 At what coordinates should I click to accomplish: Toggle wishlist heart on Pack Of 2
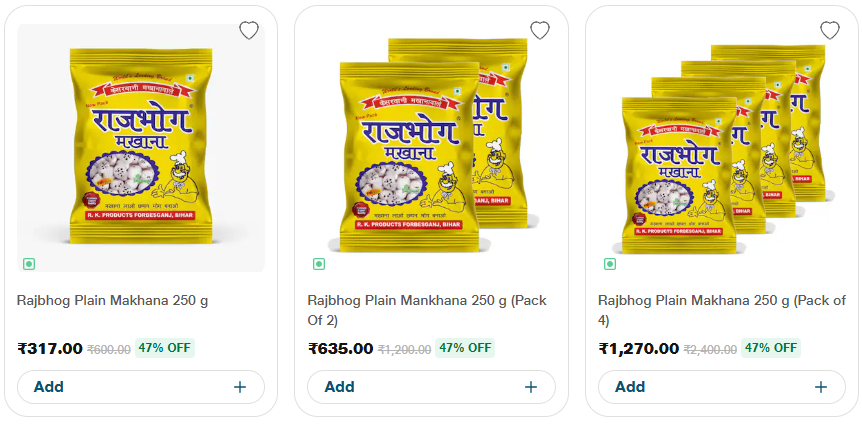pos(540,30)
